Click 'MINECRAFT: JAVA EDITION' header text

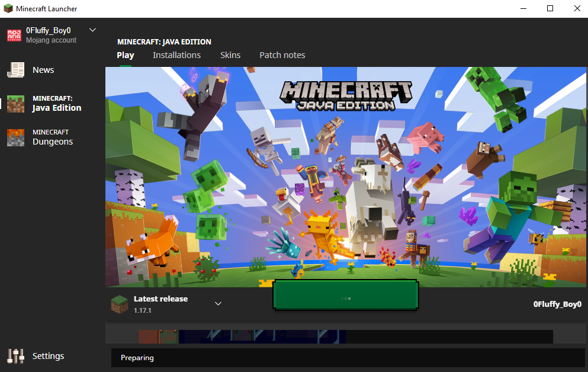pyautogui.click(x=164, y=42)
